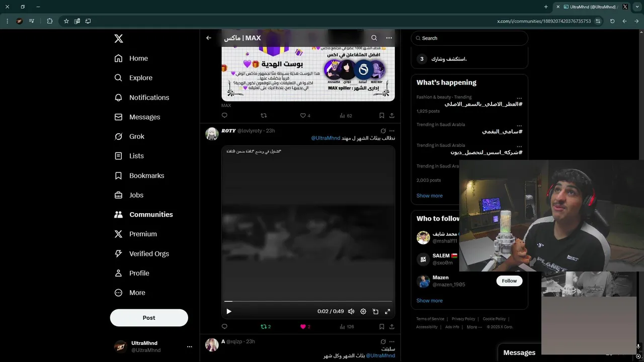Bookmark the gift post with 62 views
644x362 pixels.
[x=381, y=115]
